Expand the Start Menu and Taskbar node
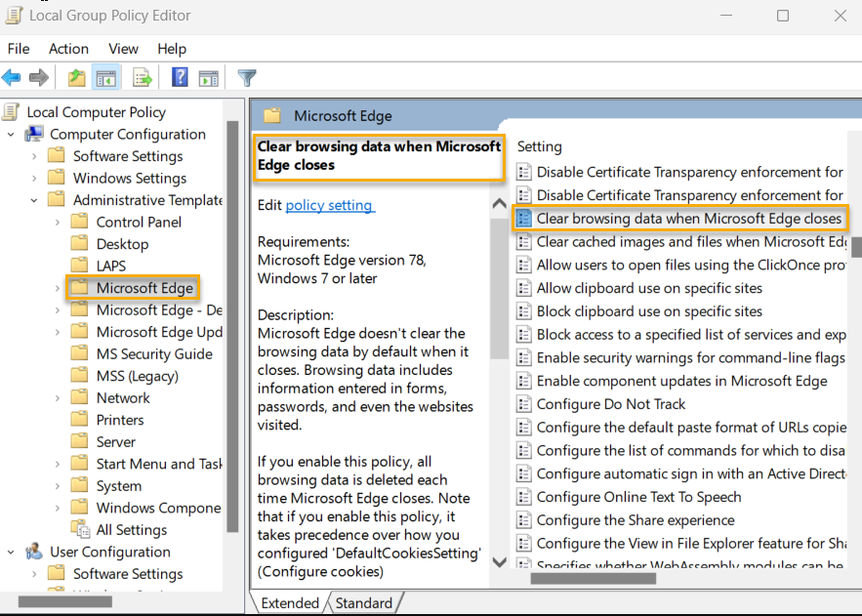 click(58, 464)
